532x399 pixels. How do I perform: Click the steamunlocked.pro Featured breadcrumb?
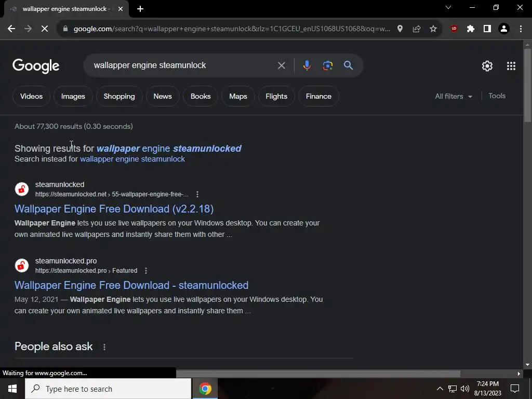click(x=86, y=271)
